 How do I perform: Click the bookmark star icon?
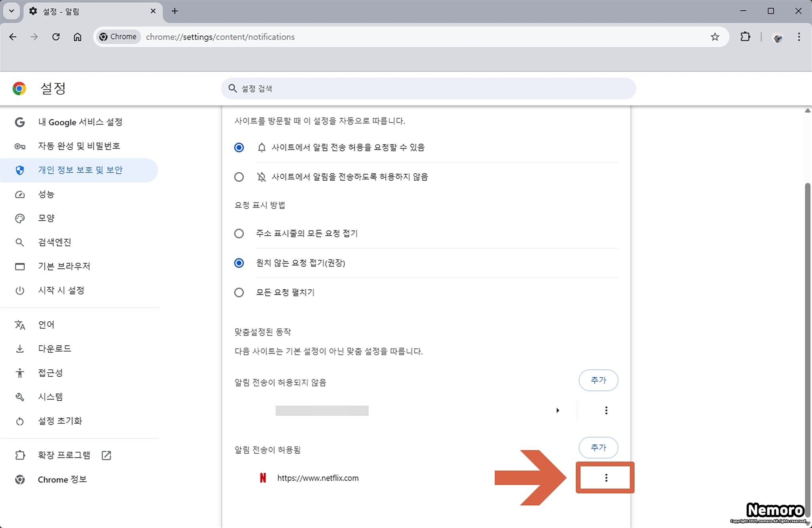714,37
